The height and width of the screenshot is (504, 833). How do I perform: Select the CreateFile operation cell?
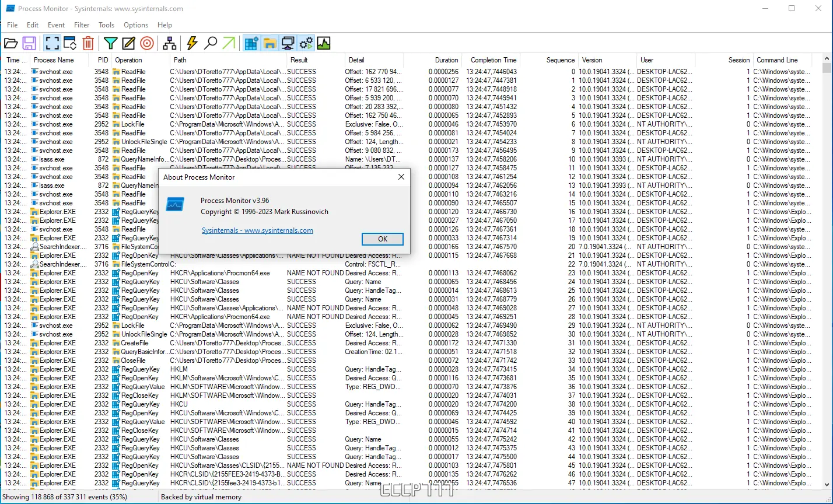[141, 343]
